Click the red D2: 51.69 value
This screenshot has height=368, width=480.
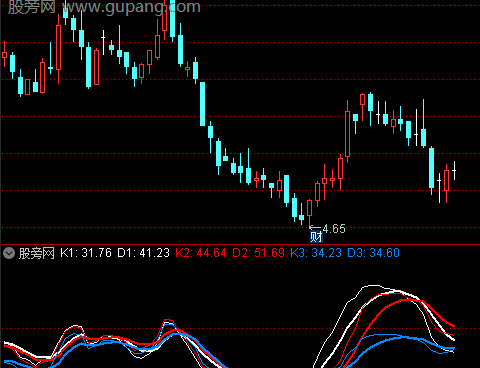point(258,253)
